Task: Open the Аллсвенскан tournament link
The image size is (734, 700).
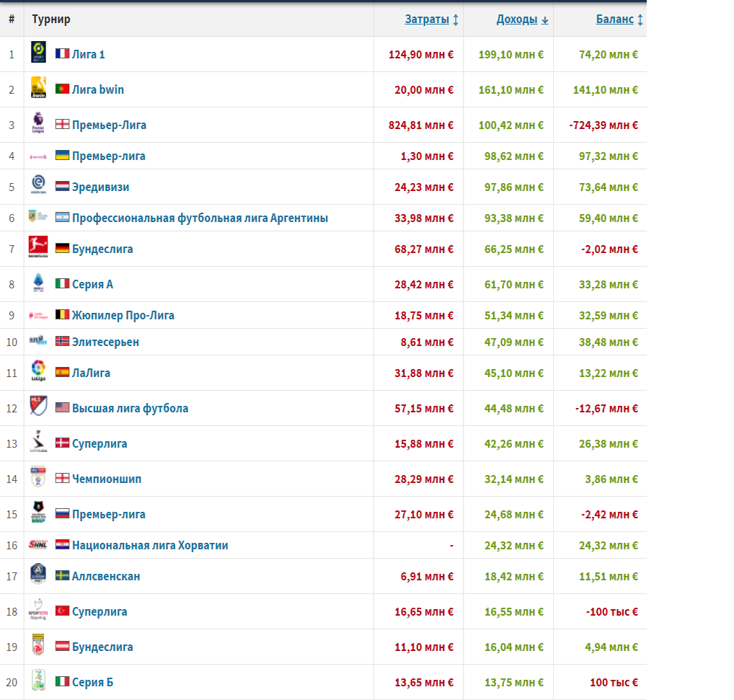Action: pos(106,577)
